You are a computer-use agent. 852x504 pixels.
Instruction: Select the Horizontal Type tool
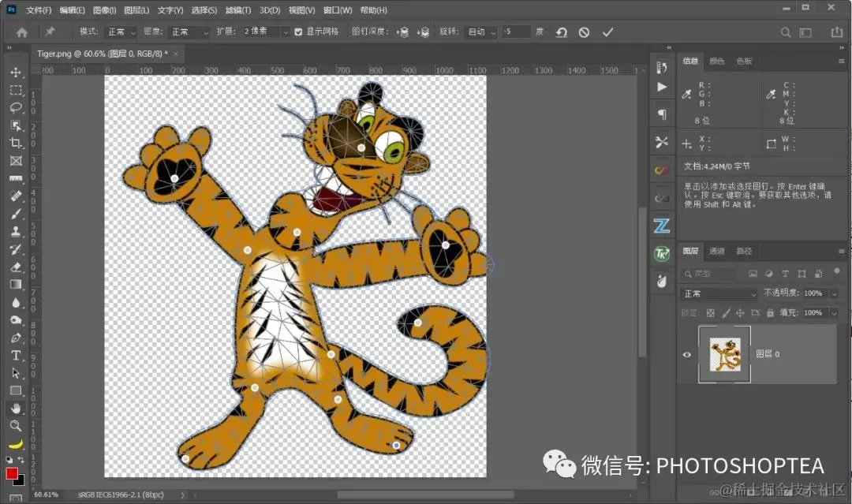click(x=16, y=355)
